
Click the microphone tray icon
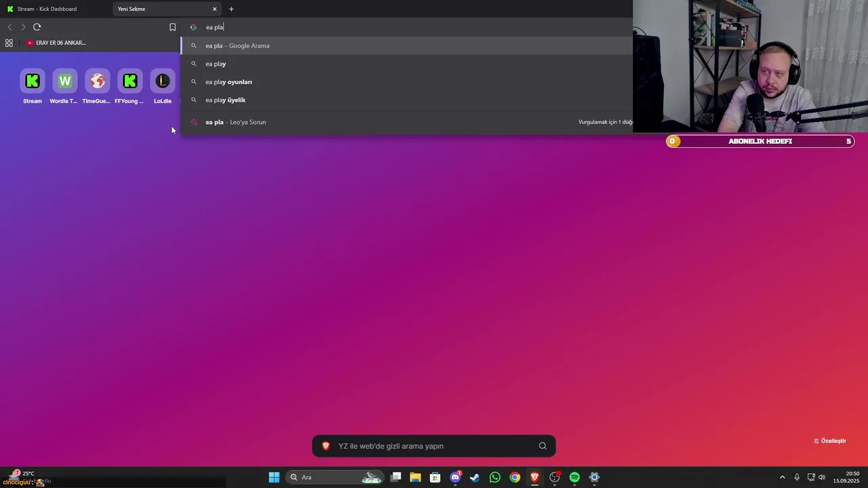tap(797, 477)
